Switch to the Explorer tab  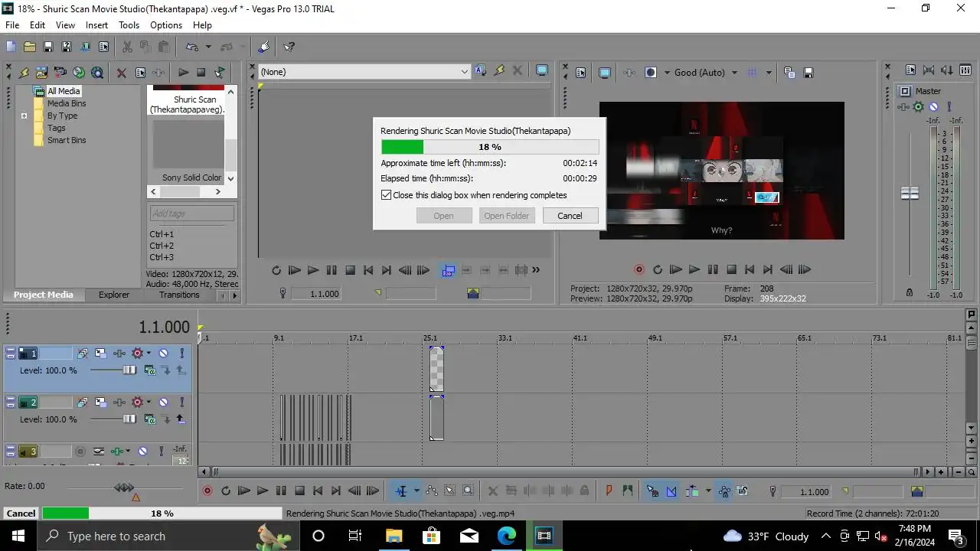pos(114,295)
